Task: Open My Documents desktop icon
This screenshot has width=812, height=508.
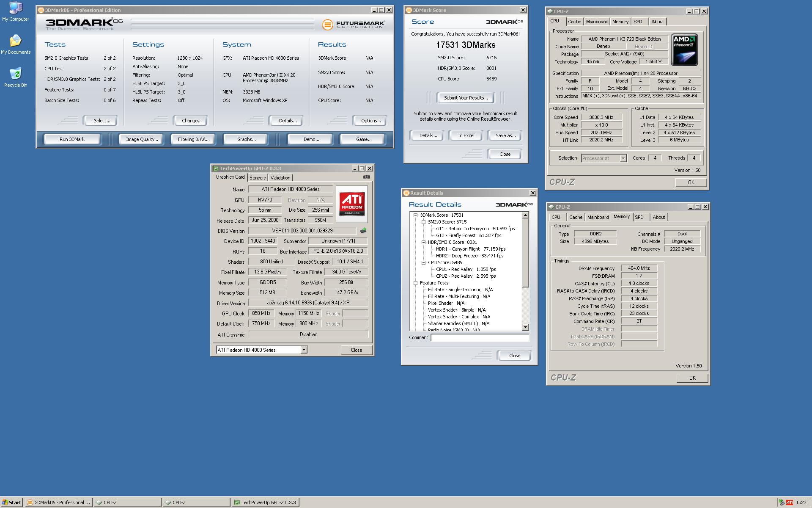Action: pos(16,44)
